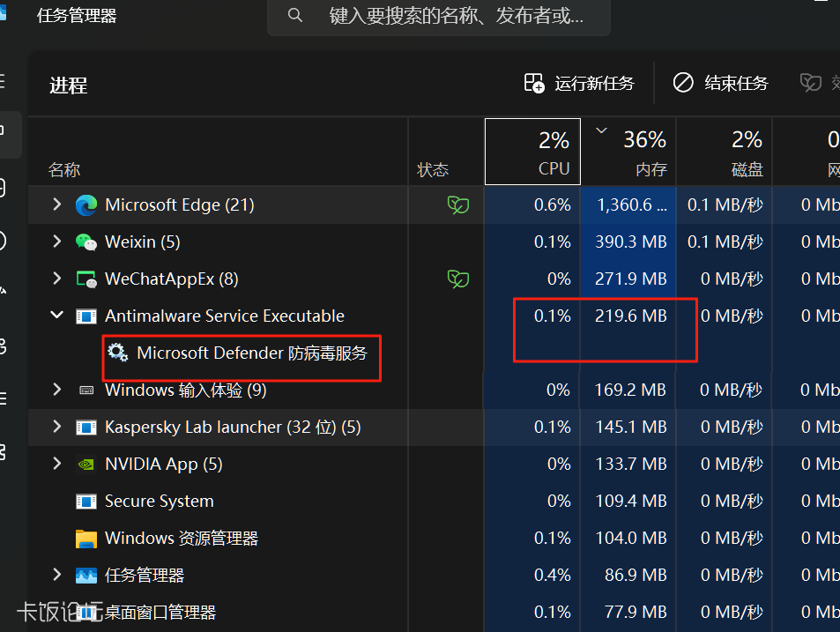Click the Secure System icon
The height and width of the screenshot is (632, 840).
[86, 502]
